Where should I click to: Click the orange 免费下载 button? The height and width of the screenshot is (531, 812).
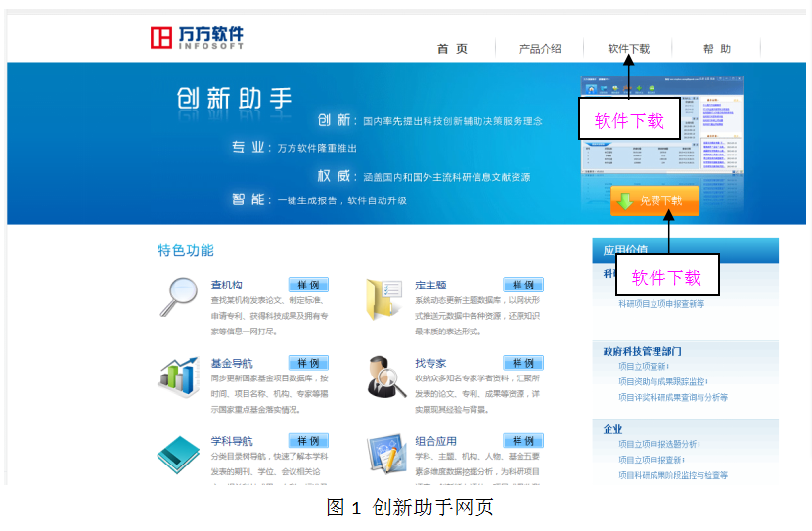[x=655, y=200]
